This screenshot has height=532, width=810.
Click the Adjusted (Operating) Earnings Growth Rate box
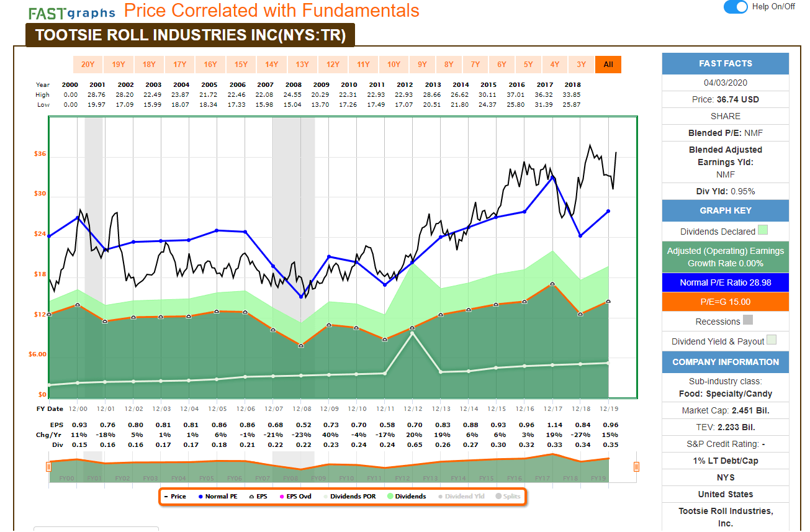tap(726, 257)
